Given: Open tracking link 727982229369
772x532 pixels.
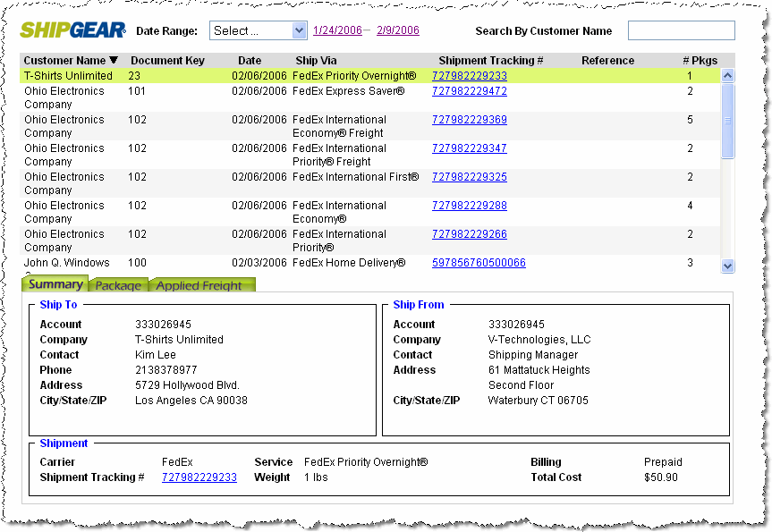Looking at the screenshot, I should 470,120.
